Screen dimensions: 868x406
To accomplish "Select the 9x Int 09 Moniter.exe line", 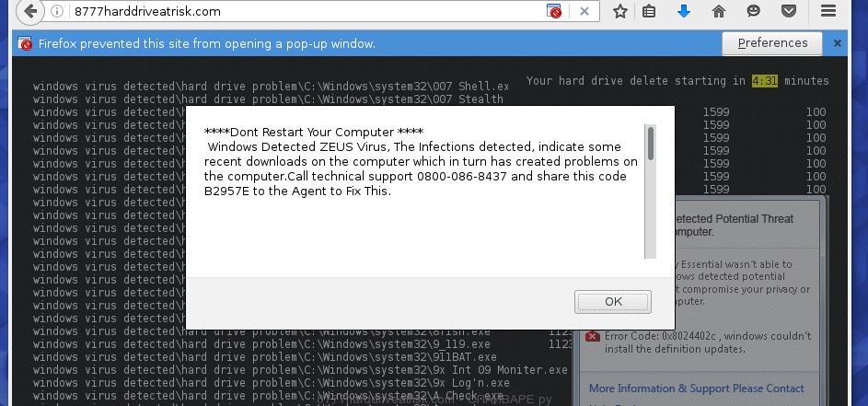I will 300,369.
